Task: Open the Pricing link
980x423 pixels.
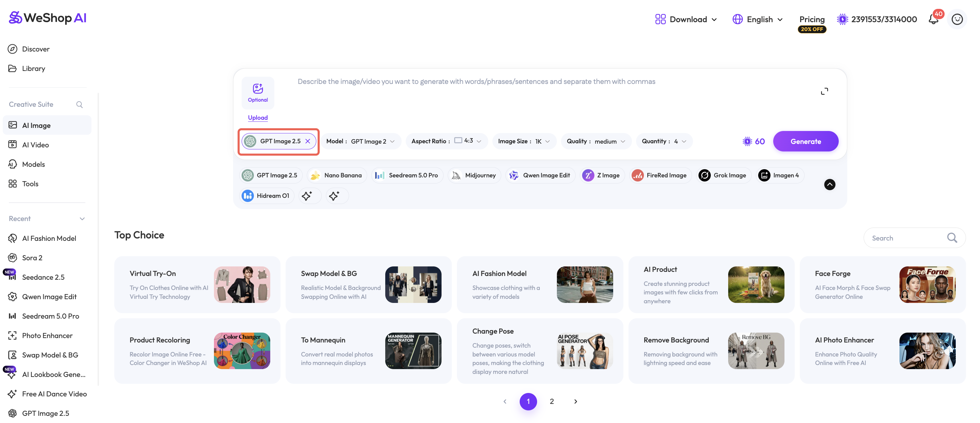Action: [x=811, y=19]
